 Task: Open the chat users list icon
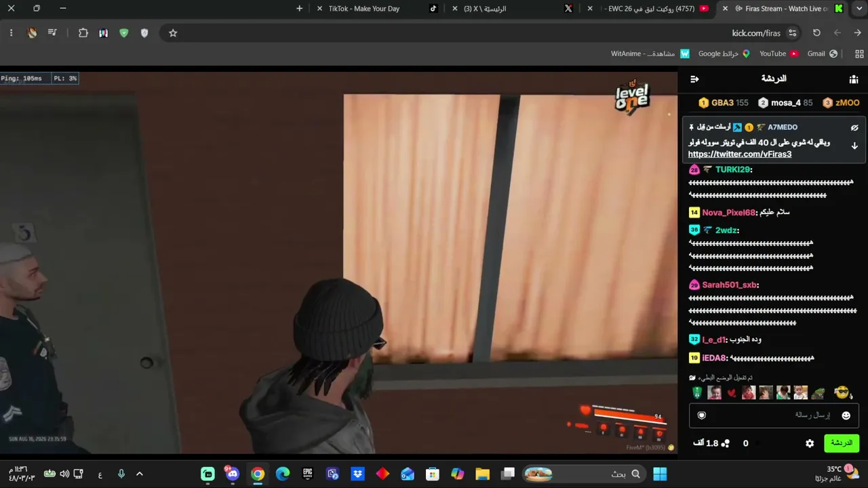click(x=854, y=79)
